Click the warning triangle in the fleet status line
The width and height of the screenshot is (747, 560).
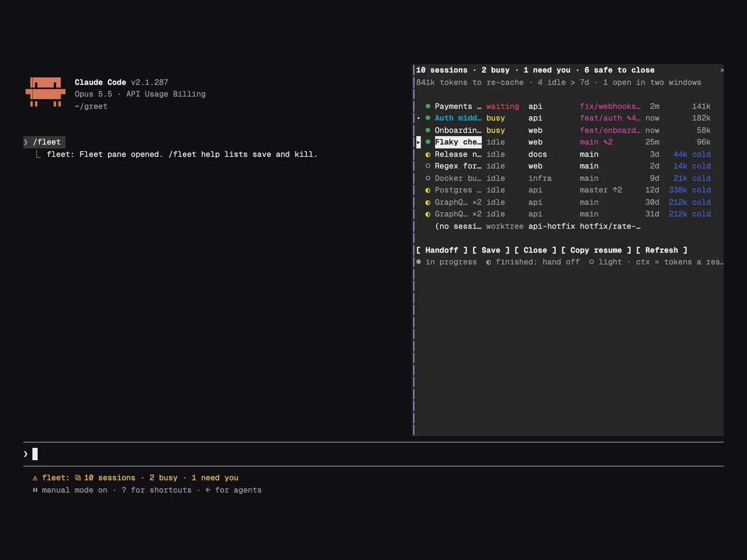click(x=35, y=478)
